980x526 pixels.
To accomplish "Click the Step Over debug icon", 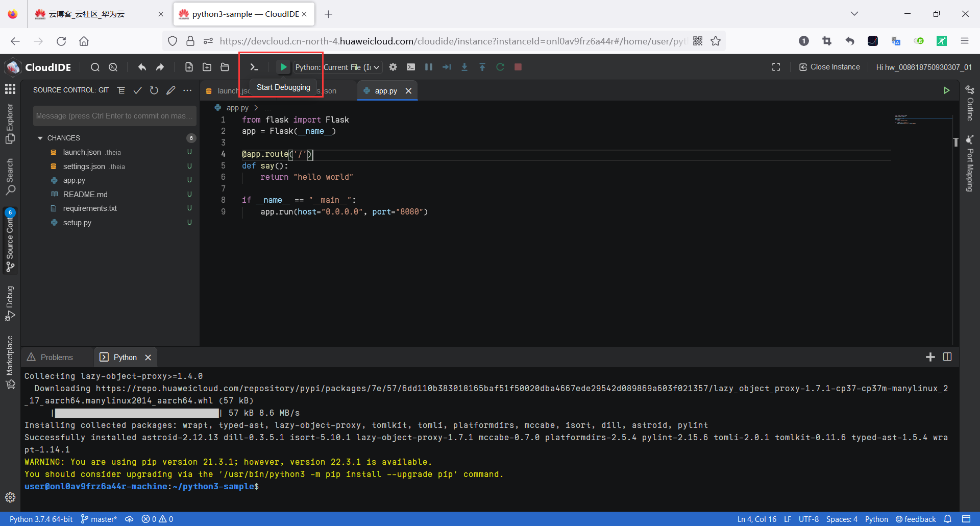I will click(x=447, y=67).
